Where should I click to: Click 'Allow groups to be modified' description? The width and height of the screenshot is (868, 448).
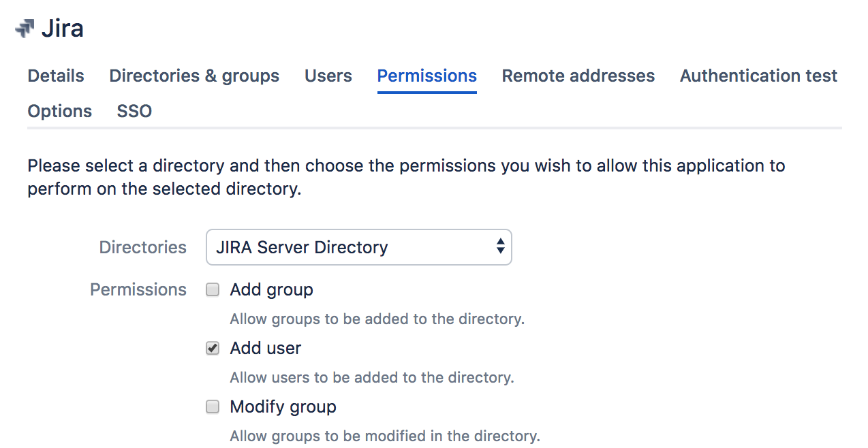click(385, 436)
